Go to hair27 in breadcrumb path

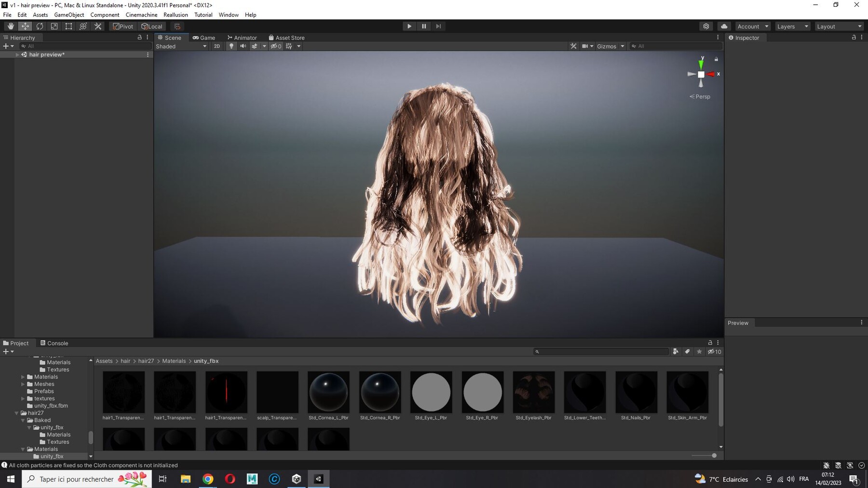(x=146, y=361)
